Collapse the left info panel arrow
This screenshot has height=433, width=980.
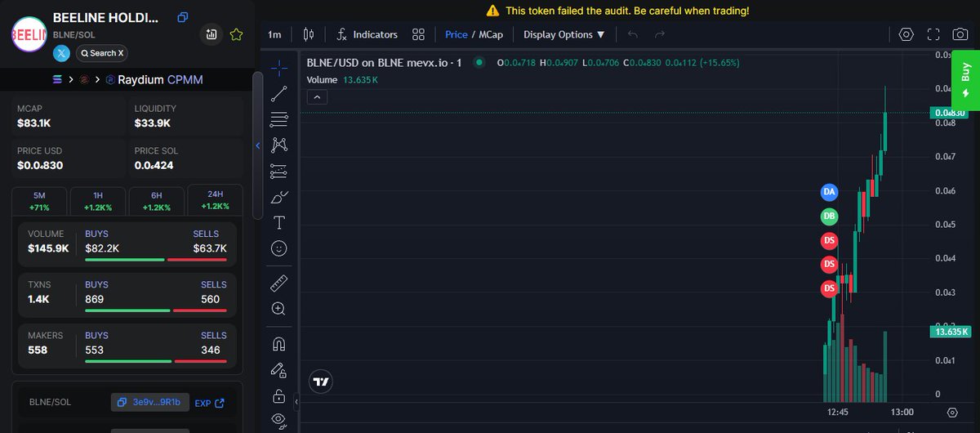[x=258, y=145]
